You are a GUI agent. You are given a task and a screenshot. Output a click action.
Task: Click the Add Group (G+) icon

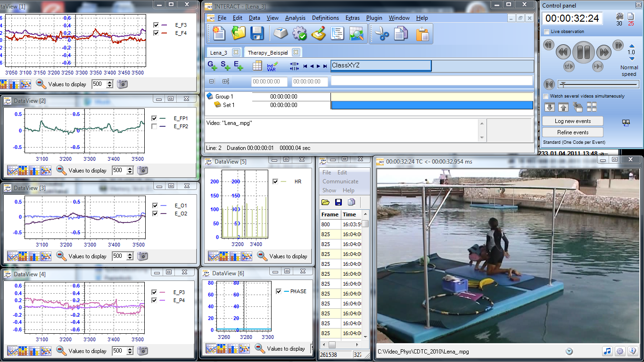[x=212, y=66]
